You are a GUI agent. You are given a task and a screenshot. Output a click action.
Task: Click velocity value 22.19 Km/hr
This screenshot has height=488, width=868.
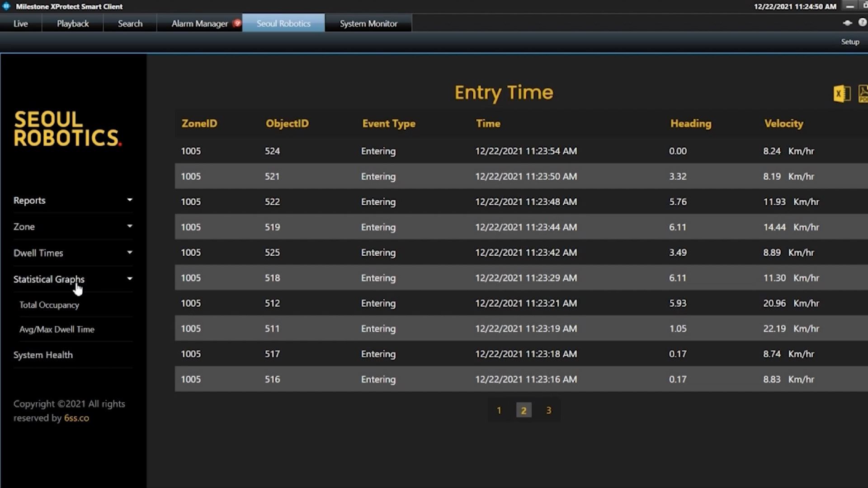pyautogui.click(x=791, y=328)
